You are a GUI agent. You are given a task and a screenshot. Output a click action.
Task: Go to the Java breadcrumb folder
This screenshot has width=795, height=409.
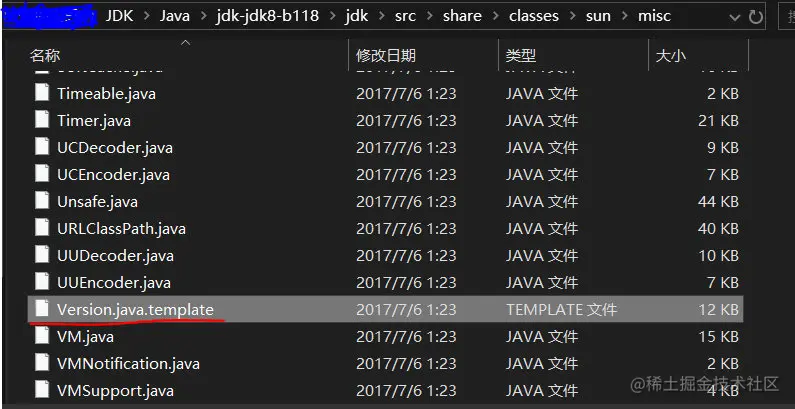pyautogui.click(x=175, y=16)
